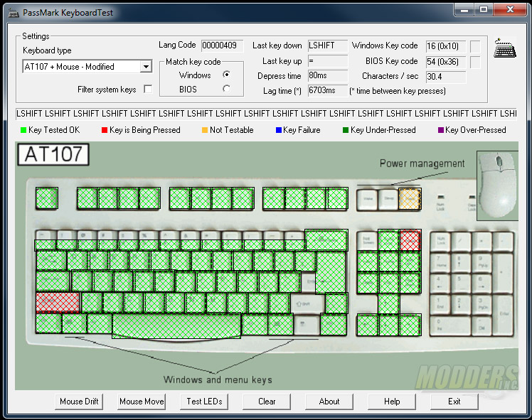
Task: Click the numeric keypad Enter key
Action: pyautogui.click(x=504, y=316)
